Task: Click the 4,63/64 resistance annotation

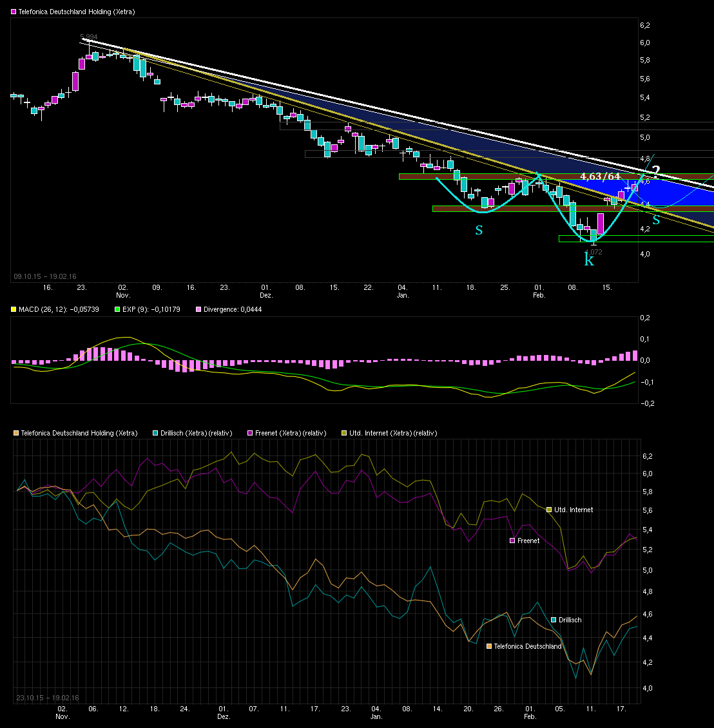Action: [598, 175]
